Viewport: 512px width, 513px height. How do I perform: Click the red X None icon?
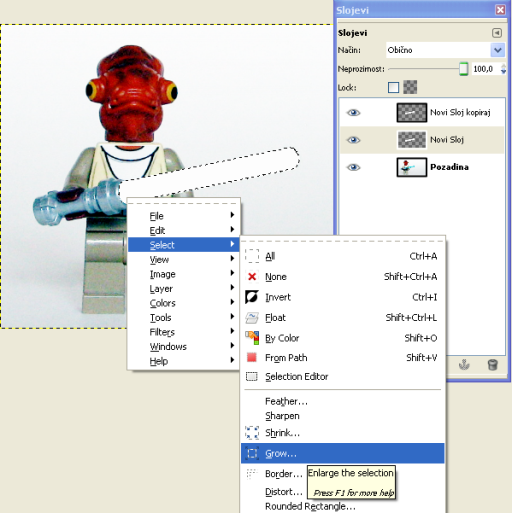tap(252, 277)
